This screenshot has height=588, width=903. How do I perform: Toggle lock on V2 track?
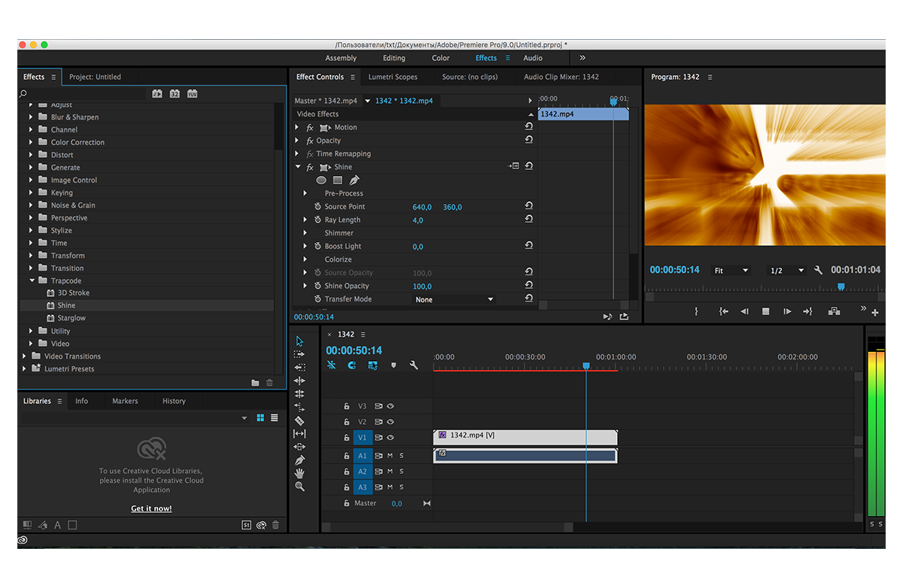pos(346,422)
